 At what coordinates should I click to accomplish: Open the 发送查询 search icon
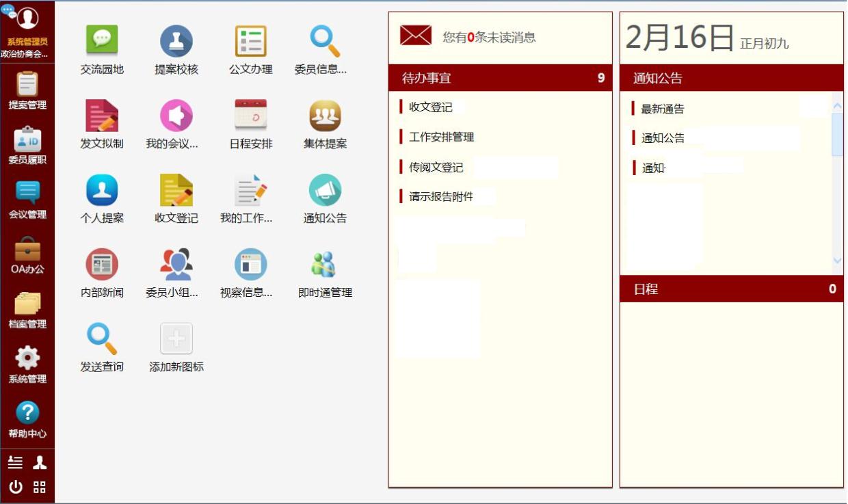coord(102,339)
